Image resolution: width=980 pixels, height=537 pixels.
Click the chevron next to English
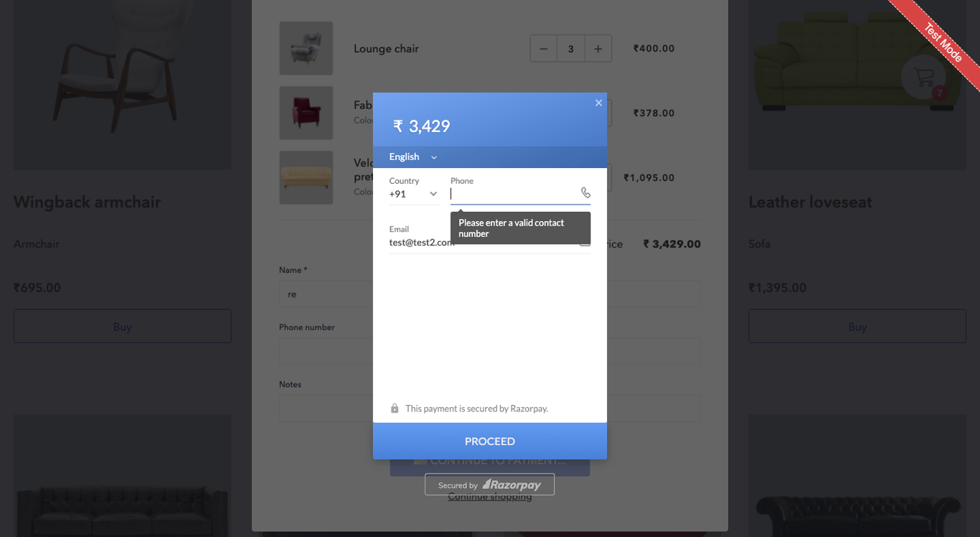pos(434,157)
